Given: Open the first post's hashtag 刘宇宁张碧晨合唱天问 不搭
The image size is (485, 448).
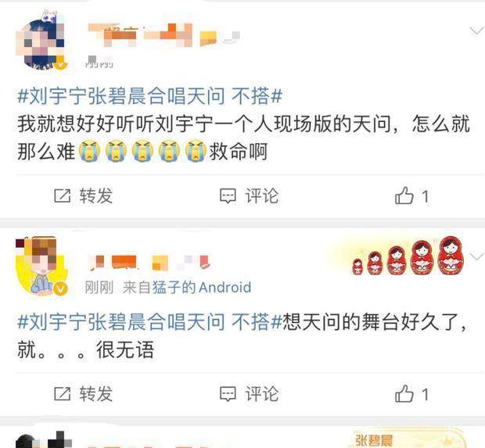Looking at the screenshot, I should point(149,95).
